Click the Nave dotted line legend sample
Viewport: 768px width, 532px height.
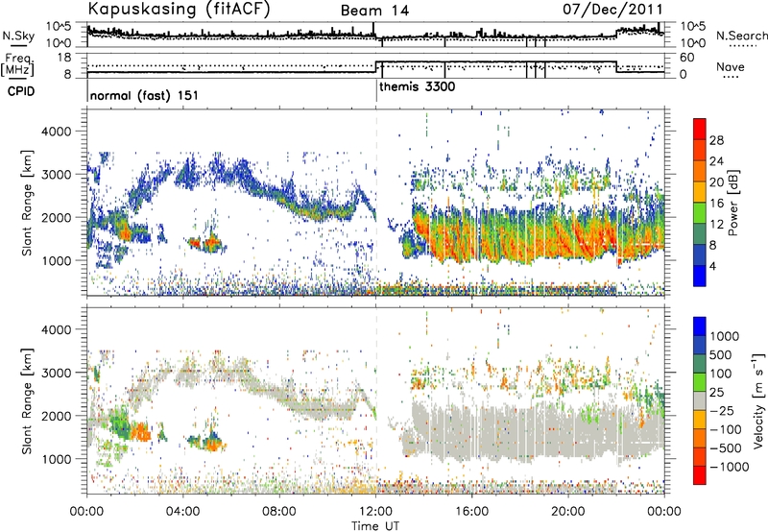(731, 78)
